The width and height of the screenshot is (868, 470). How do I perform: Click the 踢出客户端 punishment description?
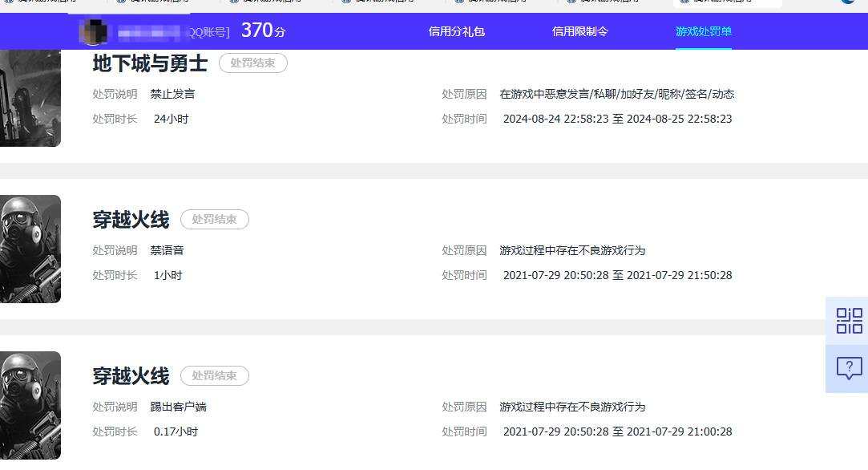pyautogui.click(x=178, y=407)
